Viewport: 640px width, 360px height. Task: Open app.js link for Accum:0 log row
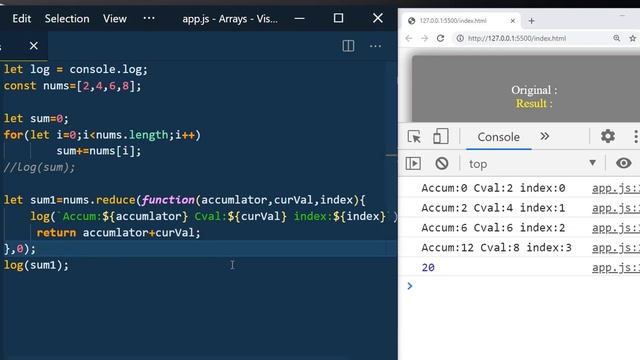[x=616, y=188]
